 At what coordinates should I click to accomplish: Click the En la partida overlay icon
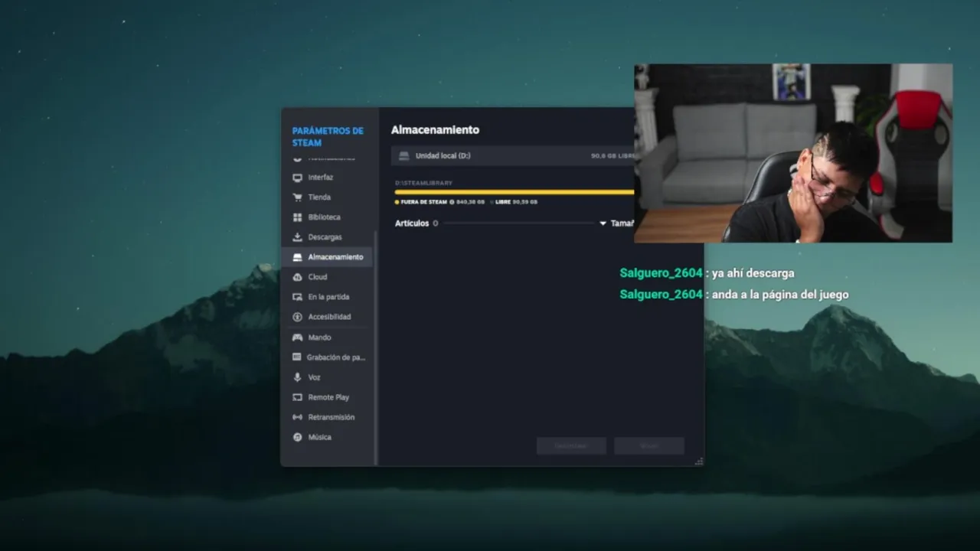pyautogui.click(x=297, y=297)
